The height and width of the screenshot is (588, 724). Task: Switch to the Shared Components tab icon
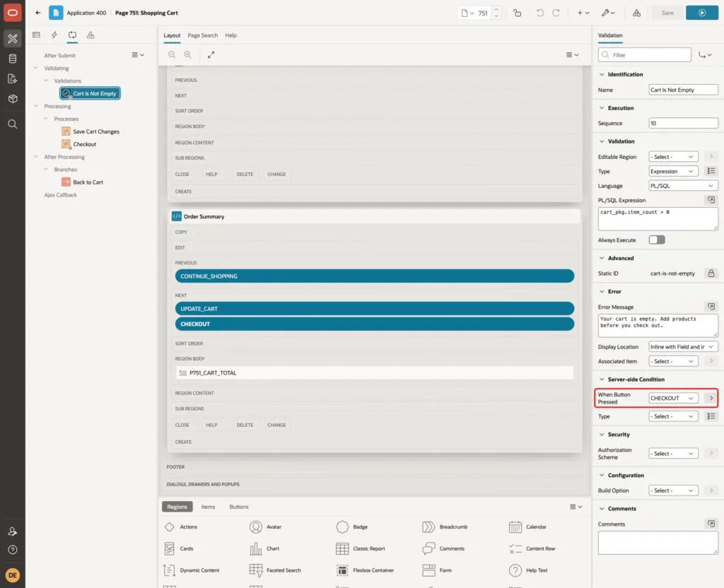click(90, 35)
